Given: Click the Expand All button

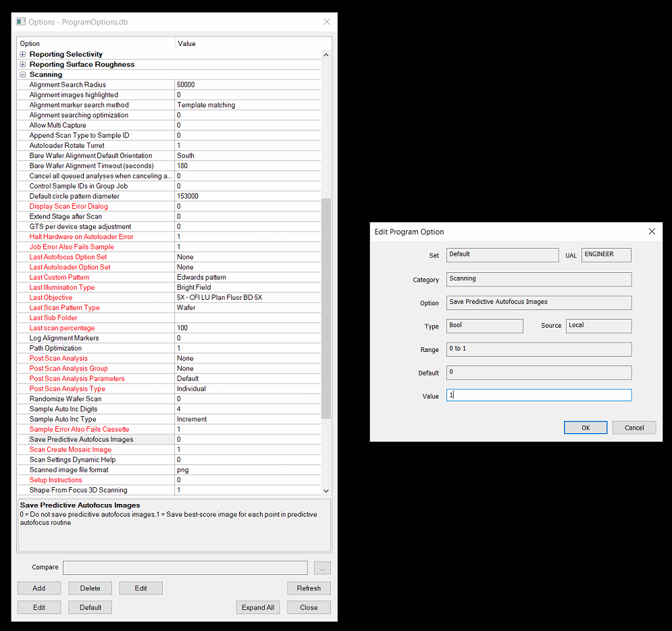Looking at the screenshot, I should [258, 607].
